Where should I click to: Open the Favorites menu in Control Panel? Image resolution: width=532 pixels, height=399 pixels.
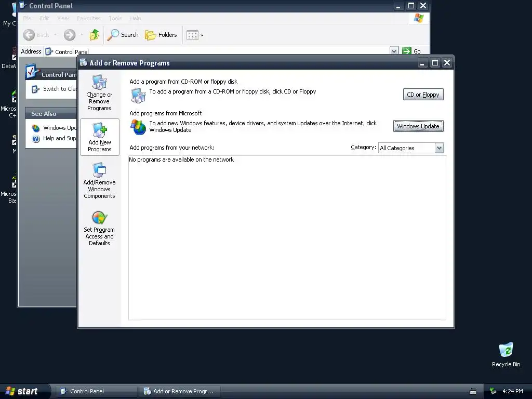88,18
